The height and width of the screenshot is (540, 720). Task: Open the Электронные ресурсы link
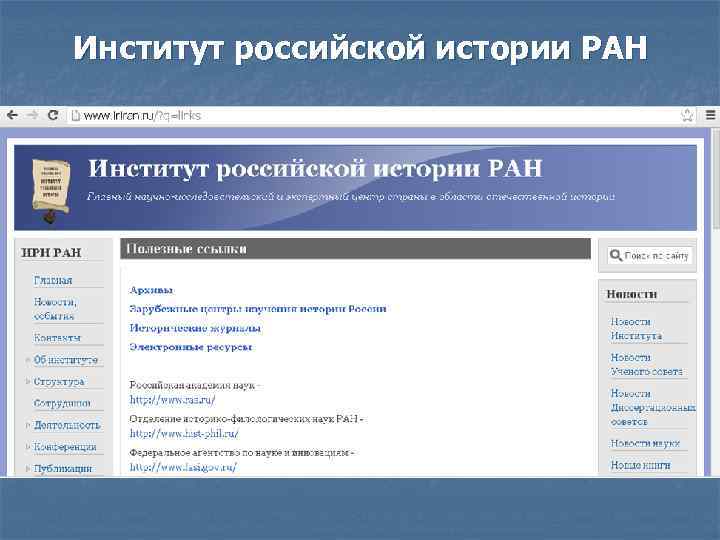coord(191,347)
